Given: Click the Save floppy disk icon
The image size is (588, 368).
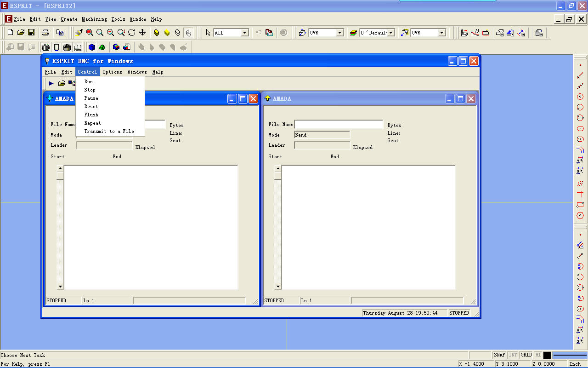Looking at the screenshot, I should pos(31,32).
